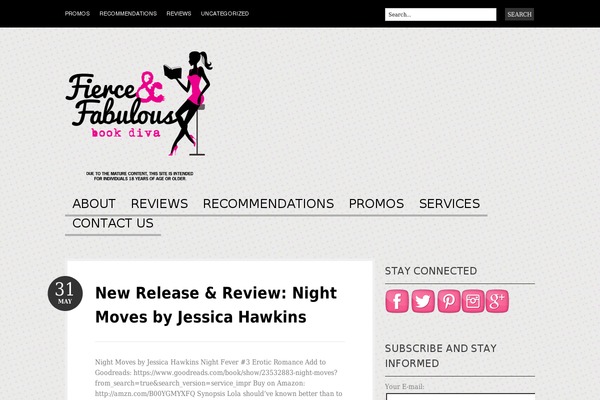The image size is (600, 400).
Task: Open the Google Plus social icon
Action: click(497, 301)
